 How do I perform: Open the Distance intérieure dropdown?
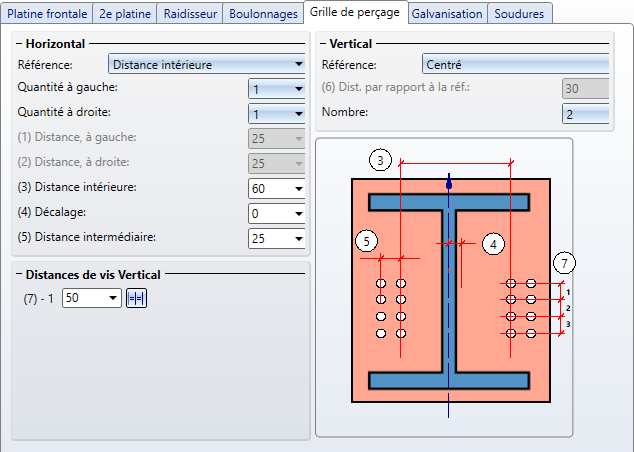(x=298, y=188)
